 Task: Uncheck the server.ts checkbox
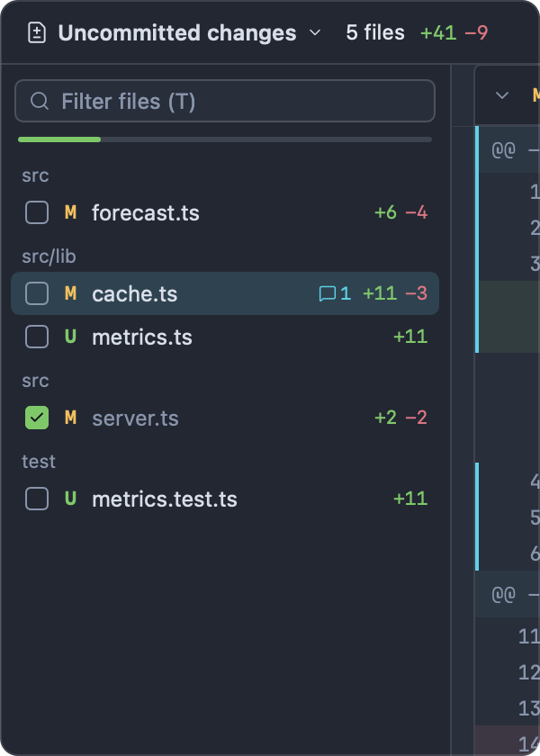(37, 418)
